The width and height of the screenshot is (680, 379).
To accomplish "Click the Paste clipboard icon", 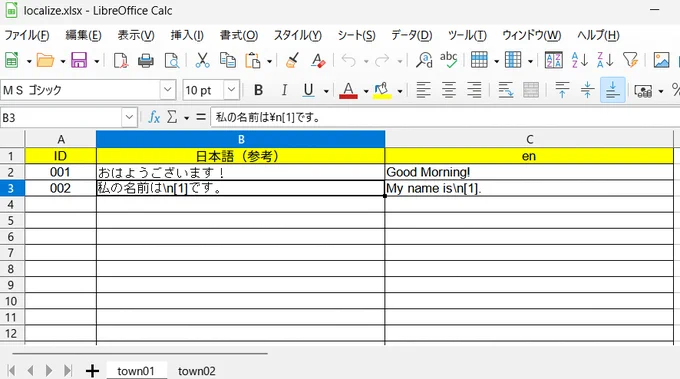I will 253,60.
